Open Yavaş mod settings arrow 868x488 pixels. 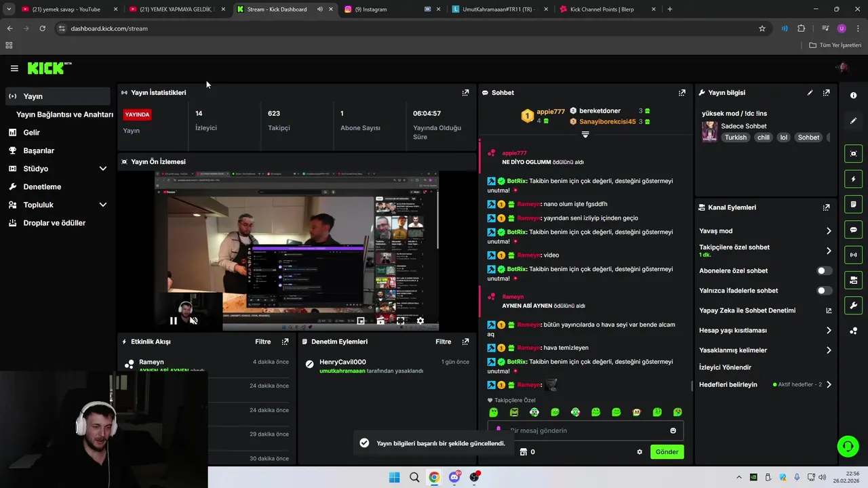click(x=828, y=231)
